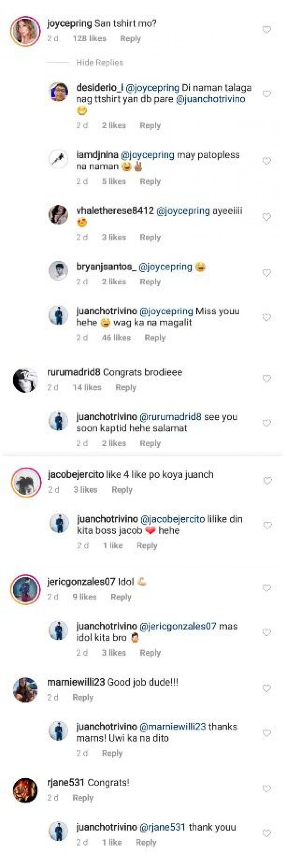The height and width of the screenshot is (868, 287).
Task: Collapse thread with Hide Replies
Action: coord(99,62)
